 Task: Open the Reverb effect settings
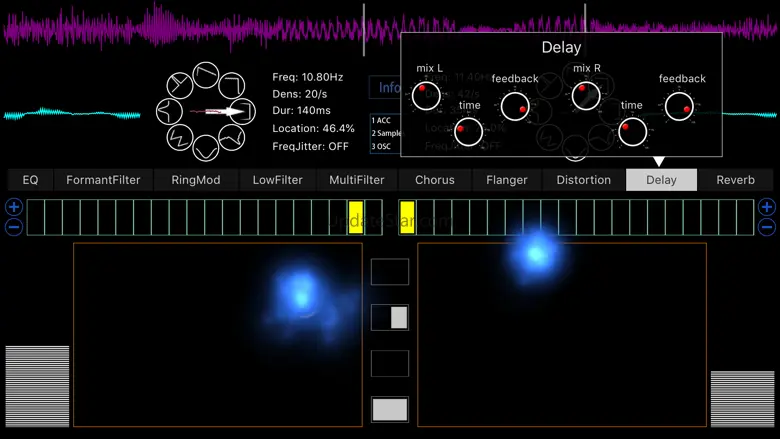click(x=735, y=180)
